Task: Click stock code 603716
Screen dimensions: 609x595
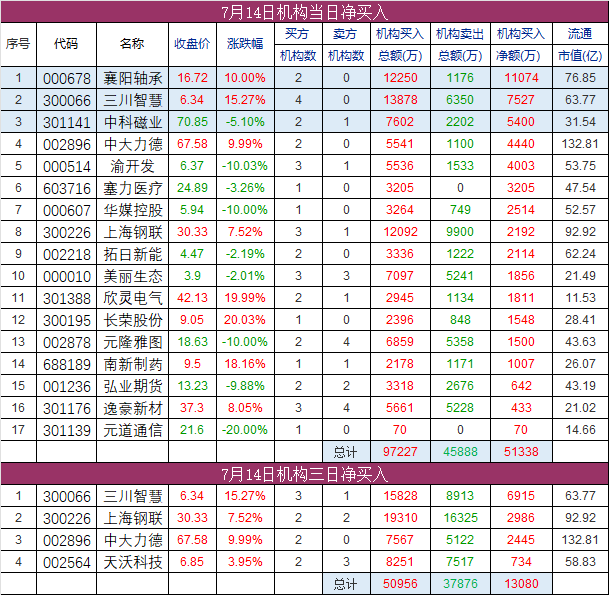Action: [66, 188]
